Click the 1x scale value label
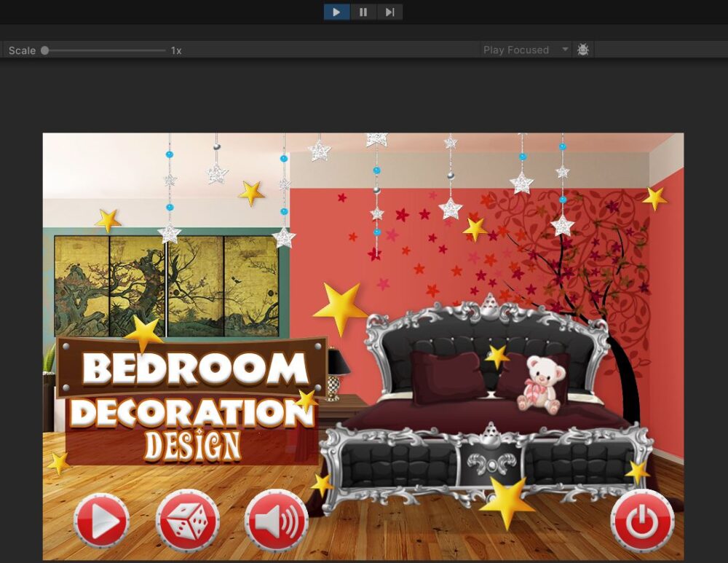The height and width of the screenshot is (563, 728). tap(176, 50)
